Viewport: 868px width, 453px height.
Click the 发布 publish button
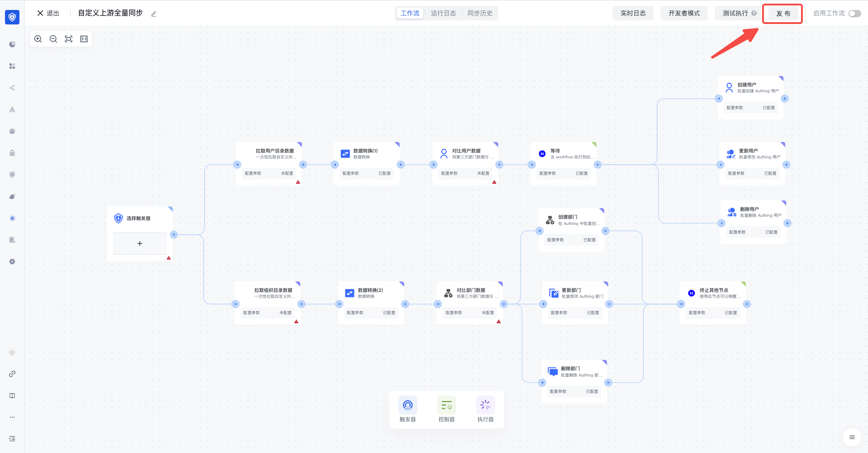pyautogui.click(x=783, y=14)
